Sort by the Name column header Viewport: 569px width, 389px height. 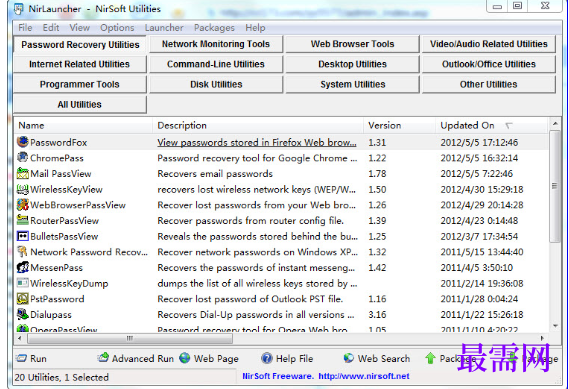click(x=83, y=126)
